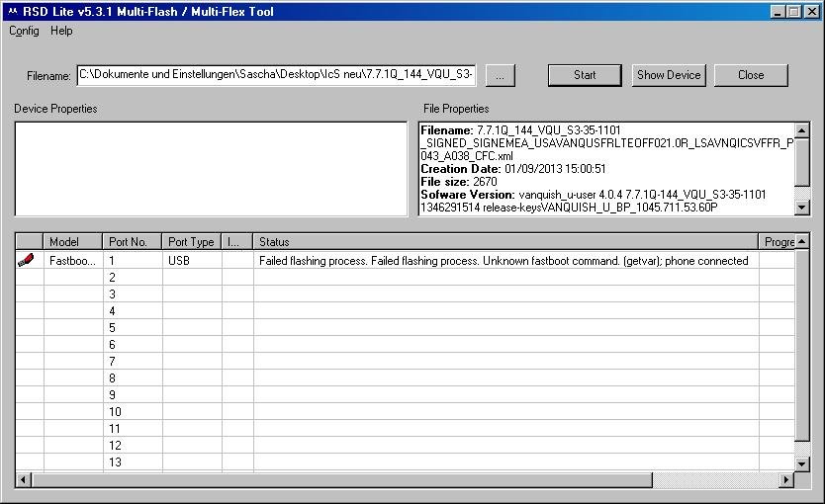Click the down arrow of File Properties scrollbar
This screenshot has width=825, height=504.
click(802, 208)
